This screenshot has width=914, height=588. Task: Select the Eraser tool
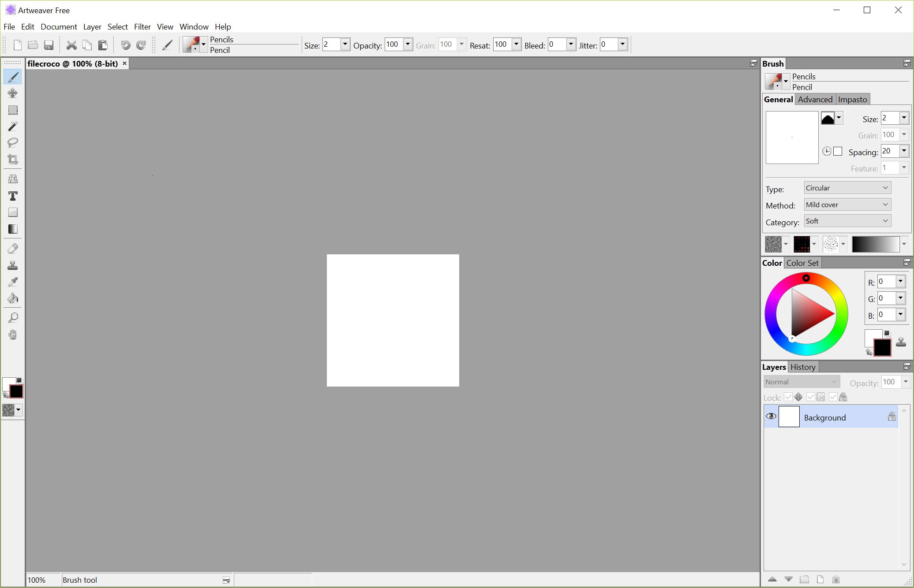point(13,249)
